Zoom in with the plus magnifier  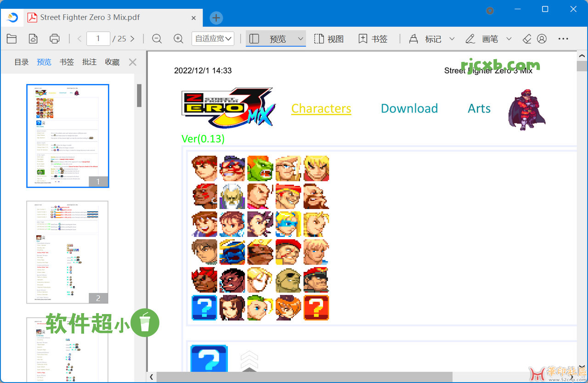coord(179,39)
